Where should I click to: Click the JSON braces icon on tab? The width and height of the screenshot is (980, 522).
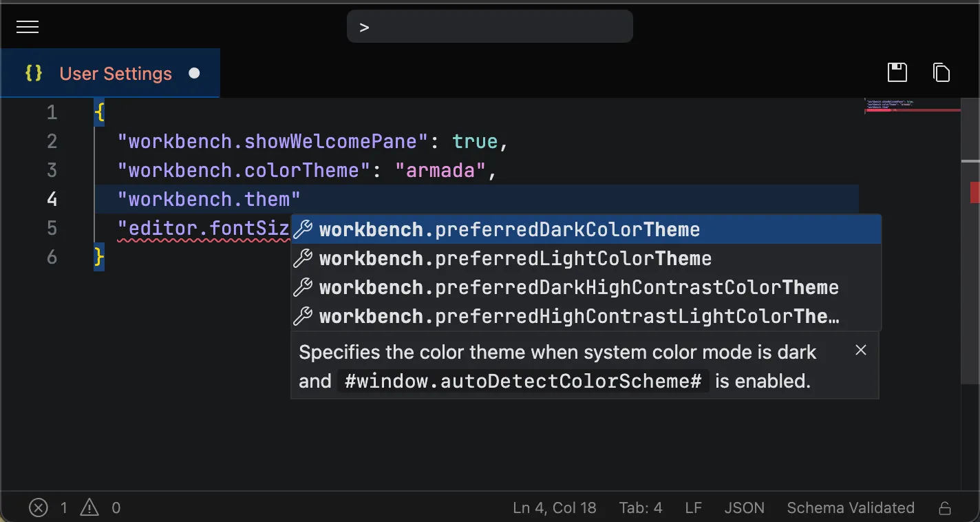pos(34,73)
